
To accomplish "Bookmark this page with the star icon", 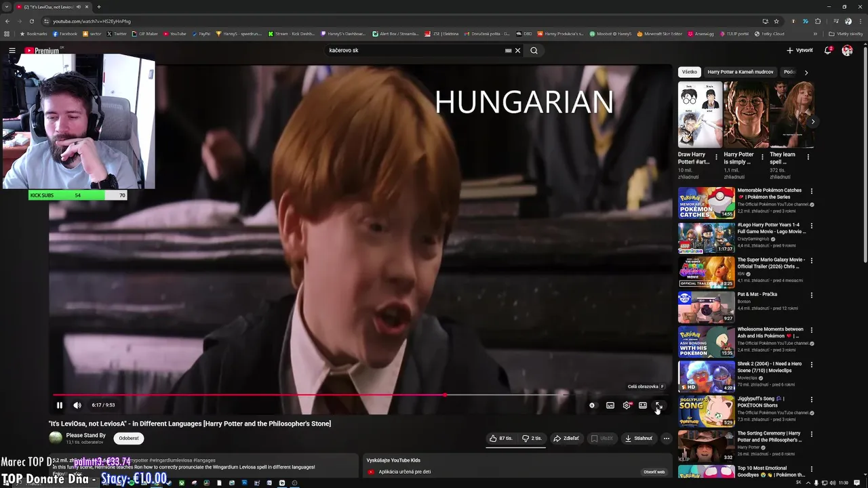I will tap(776, 21).
